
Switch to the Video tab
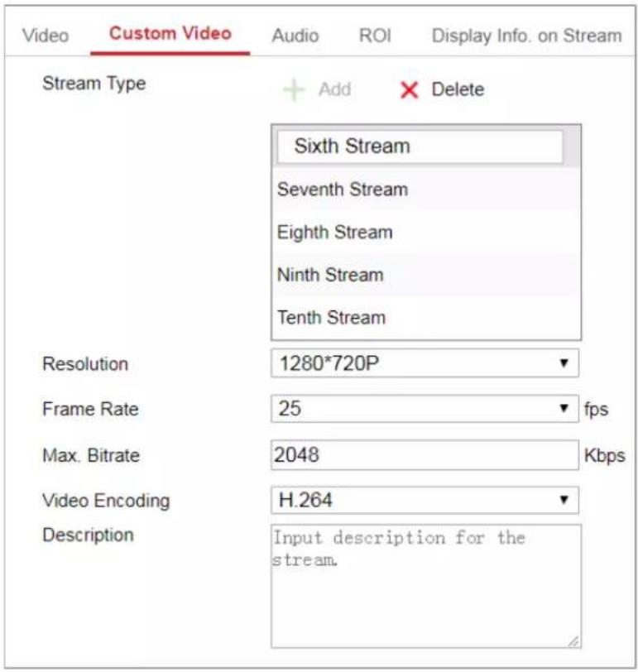pos(46,36)
